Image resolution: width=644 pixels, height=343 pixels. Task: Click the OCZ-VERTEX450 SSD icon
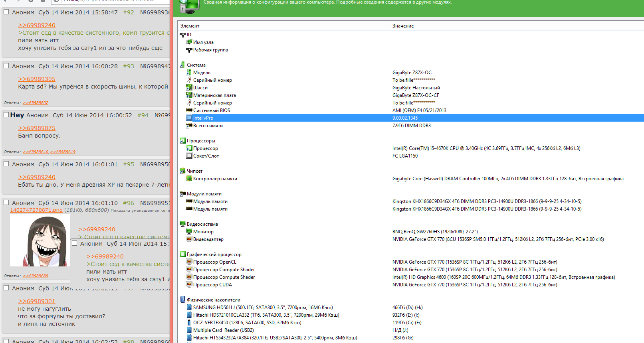point(189,323)
